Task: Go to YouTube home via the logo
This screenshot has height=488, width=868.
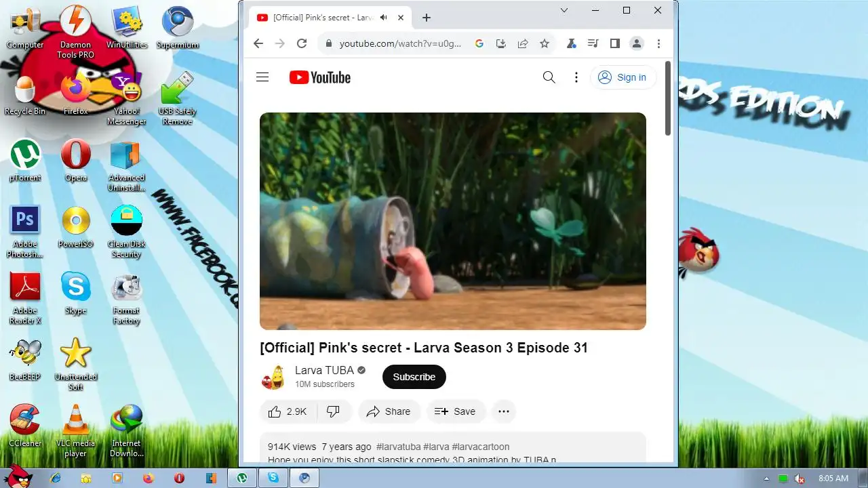Action: point(320,77)
